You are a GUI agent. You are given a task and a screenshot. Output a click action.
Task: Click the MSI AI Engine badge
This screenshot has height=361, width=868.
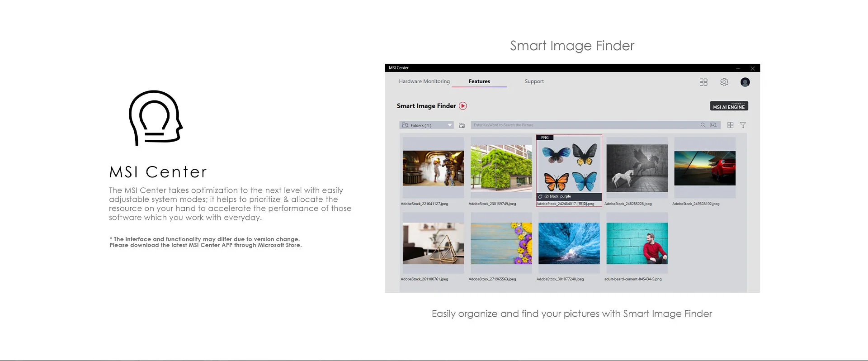coord(729,106)
